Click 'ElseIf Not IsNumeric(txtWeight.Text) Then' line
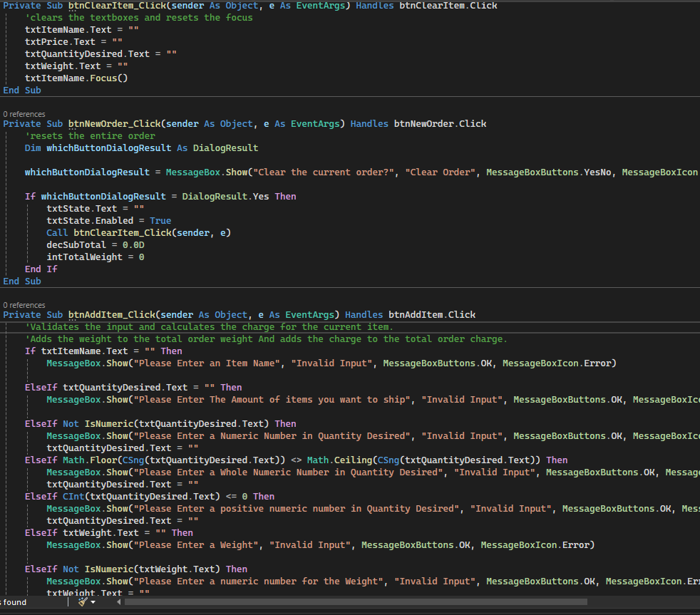 pos(136,569)
